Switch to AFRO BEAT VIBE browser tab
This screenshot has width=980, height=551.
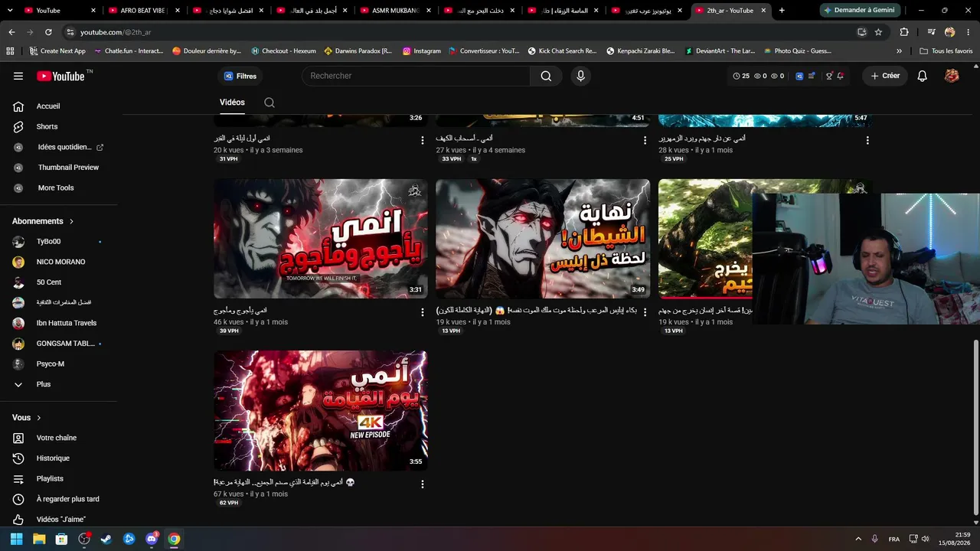(142, 11)
